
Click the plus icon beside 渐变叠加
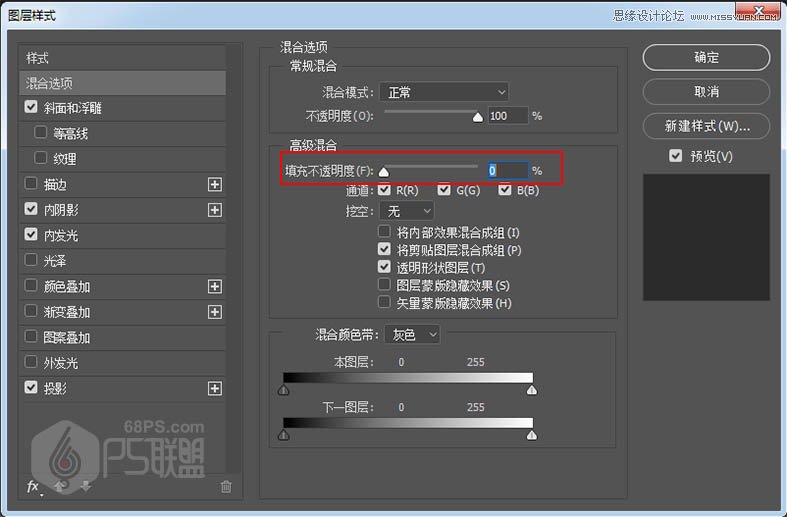(214, 312)
